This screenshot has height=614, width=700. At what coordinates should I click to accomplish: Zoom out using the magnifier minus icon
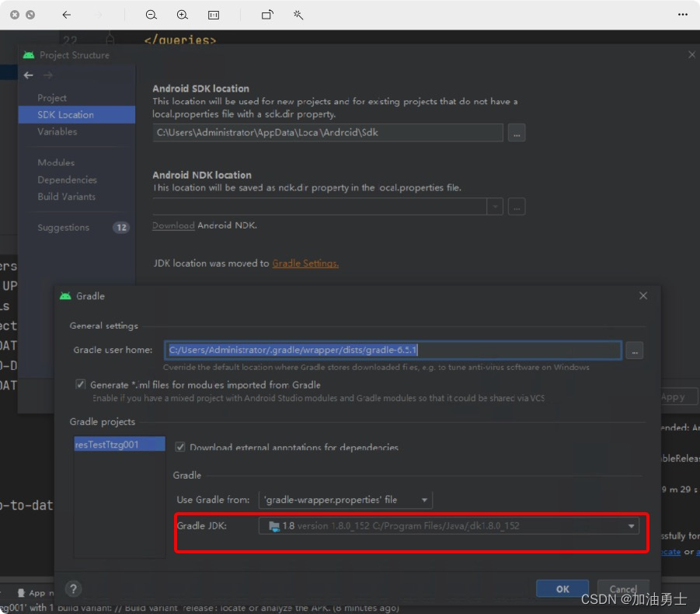click(x=151, y=15)
